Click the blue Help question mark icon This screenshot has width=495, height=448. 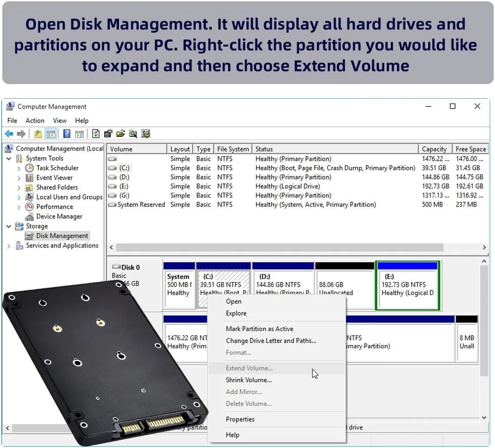click(x=67, y=134)
